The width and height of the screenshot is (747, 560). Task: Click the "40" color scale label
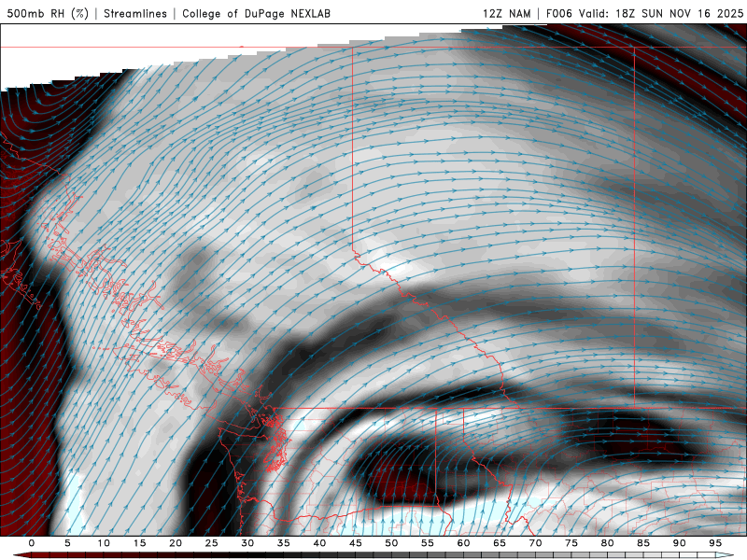[x=319, y=543]
